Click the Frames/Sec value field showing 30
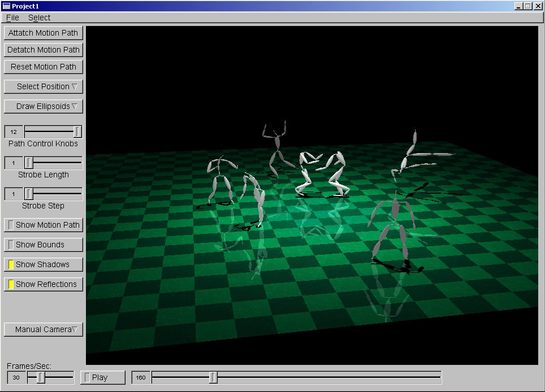This screenshot has height=392, width=545. pyautogui.click(x=16, y=377)
